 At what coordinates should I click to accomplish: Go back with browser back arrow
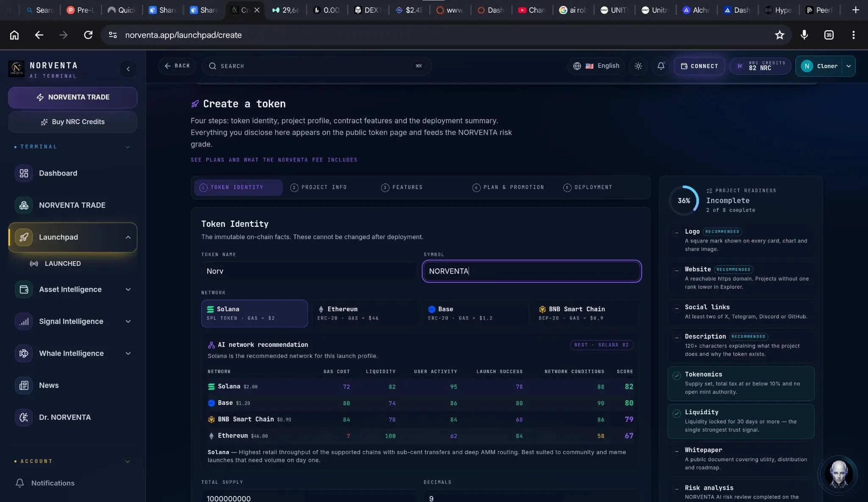(39, 35)
